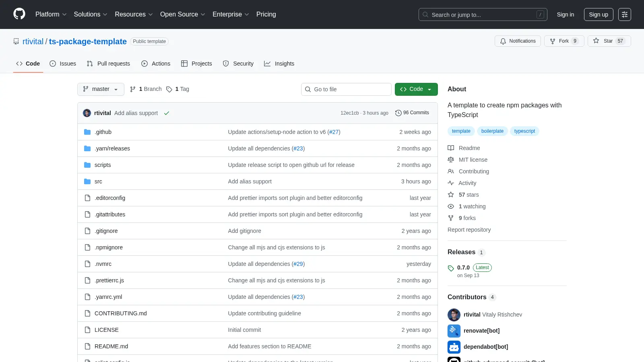644x362 pixels.
Task: Focus the Go to file field
Action: 346,89
